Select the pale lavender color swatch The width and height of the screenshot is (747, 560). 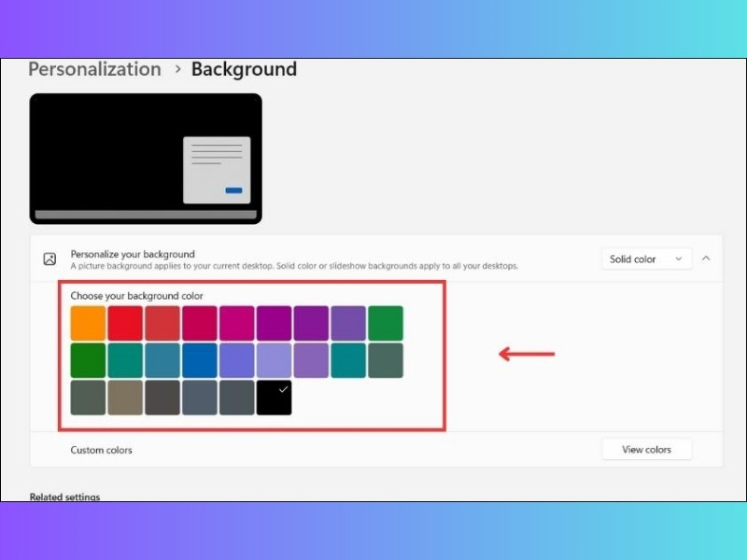274,360
